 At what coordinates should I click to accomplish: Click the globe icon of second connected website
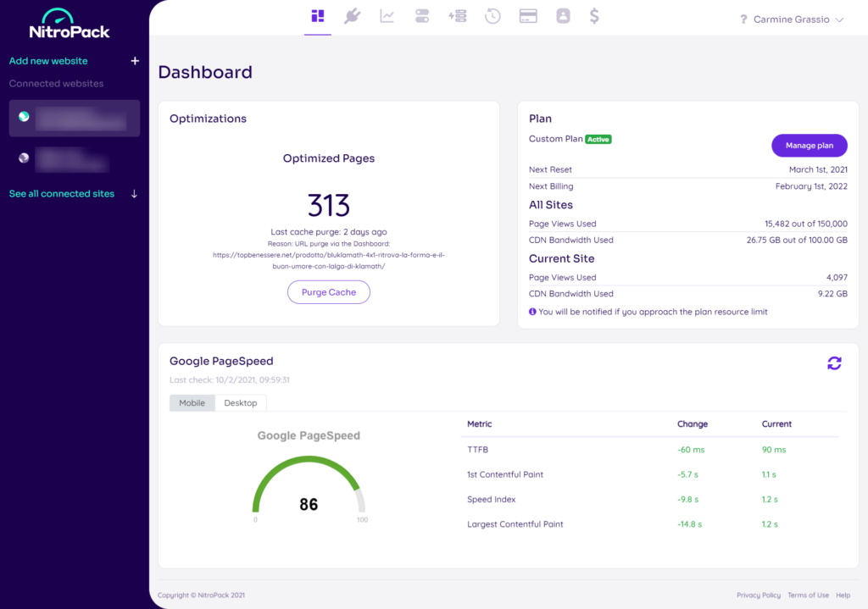pyautogui.click(x=24, y=158)
